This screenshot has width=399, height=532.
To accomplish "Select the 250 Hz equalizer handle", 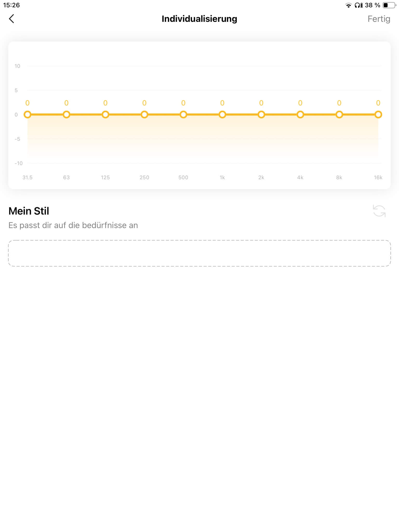I will pyautogui.click(x=144, y=115).
